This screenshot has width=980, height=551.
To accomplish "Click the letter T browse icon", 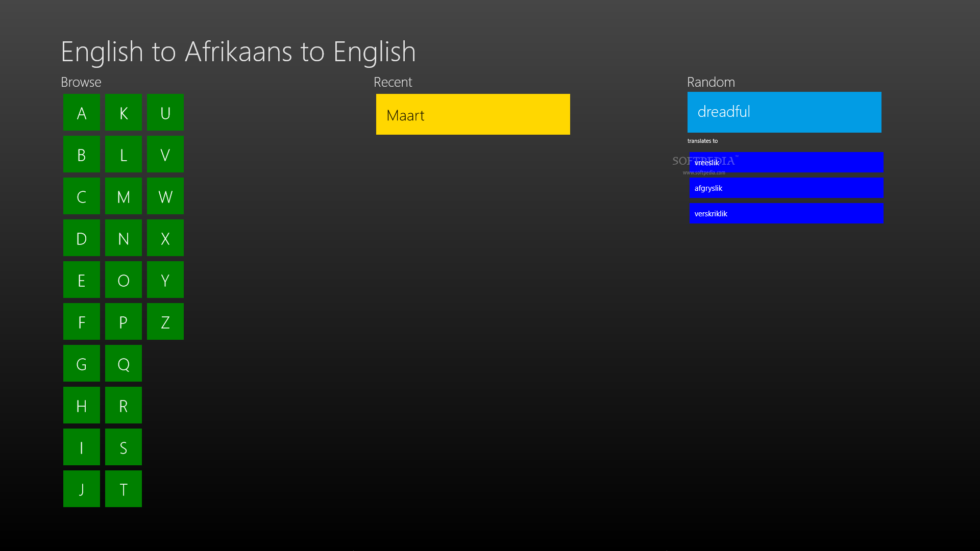I will (123, 488).
